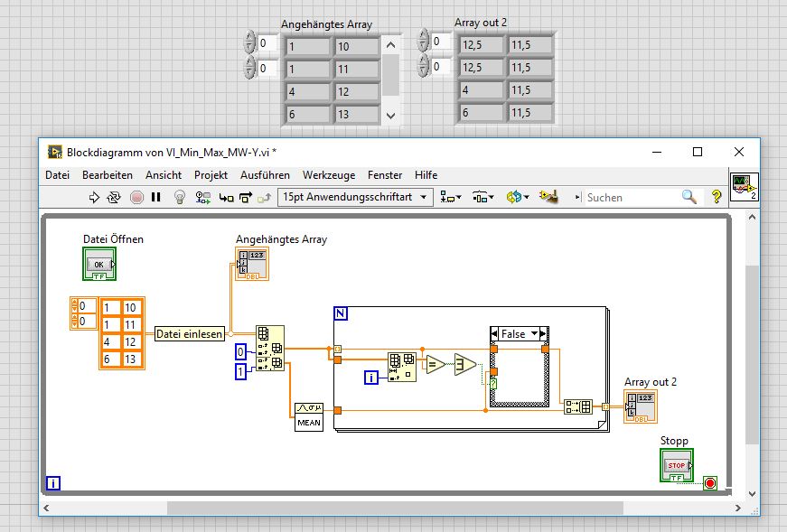Open the Align Objects dropdown
The width and height of the screenshot is (787, 532).
pyautogui.click(x=449, y=197)
